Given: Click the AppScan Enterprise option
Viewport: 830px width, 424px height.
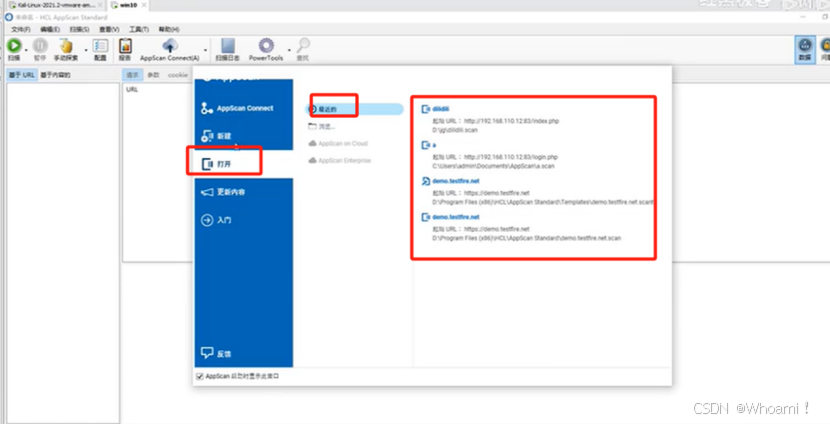Looking at the screenshot, I should (x=339, y=160).
